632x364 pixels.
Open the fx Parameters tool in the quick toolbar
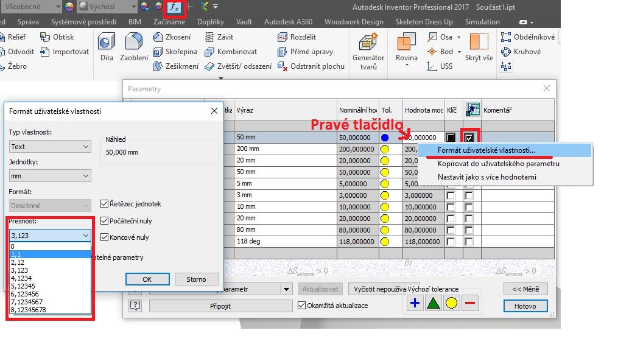(x=174, y=7)
